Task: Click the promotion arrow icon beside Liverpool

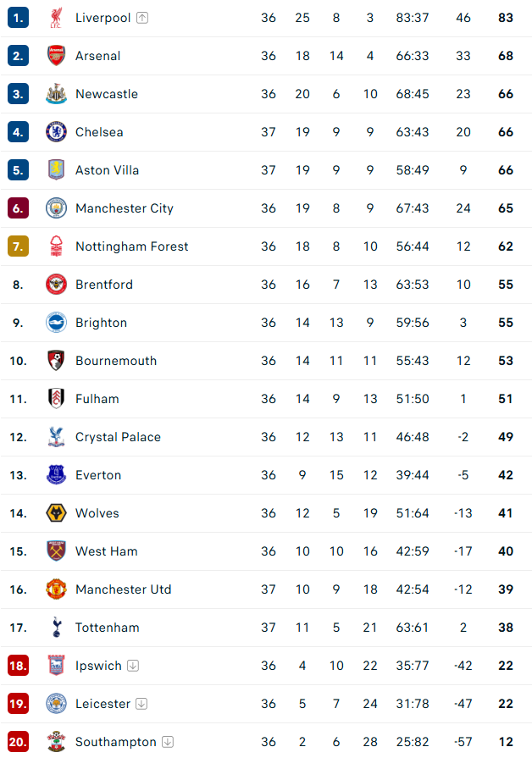Action: point(142,18)
